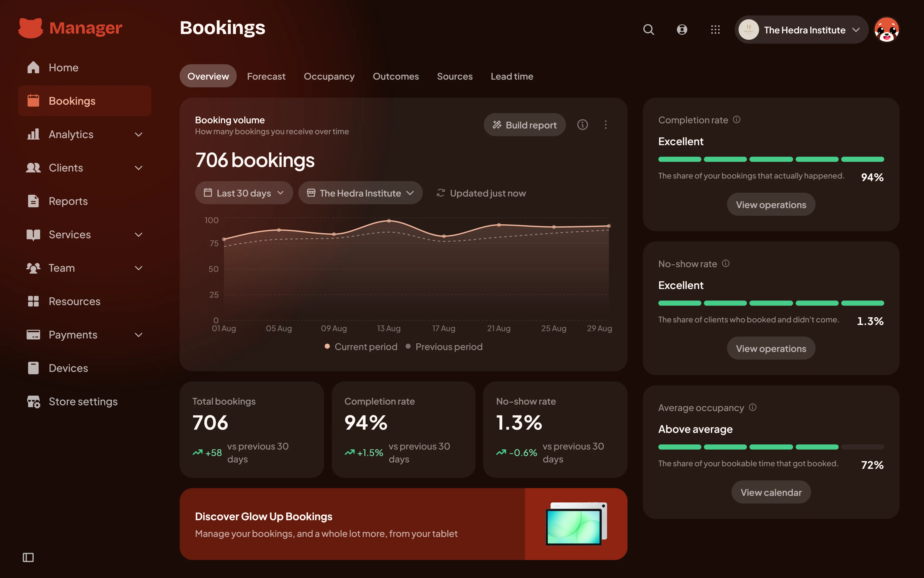Viewport: 924px width, 578px height.
Task: Switch to the Sources tab
Action: (x=455, y=76)
